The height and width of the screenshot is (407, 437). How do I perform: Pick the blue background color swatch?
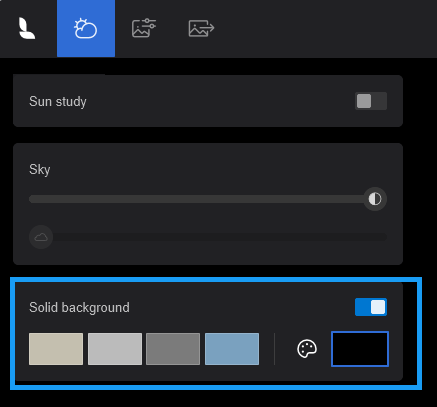click(x=232, y=349)
